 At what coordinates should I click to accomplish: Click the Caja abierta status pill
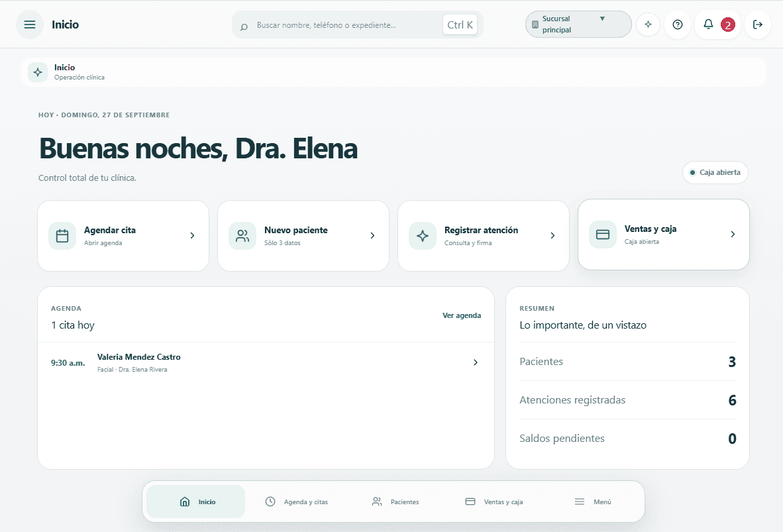tap(715, 172)
